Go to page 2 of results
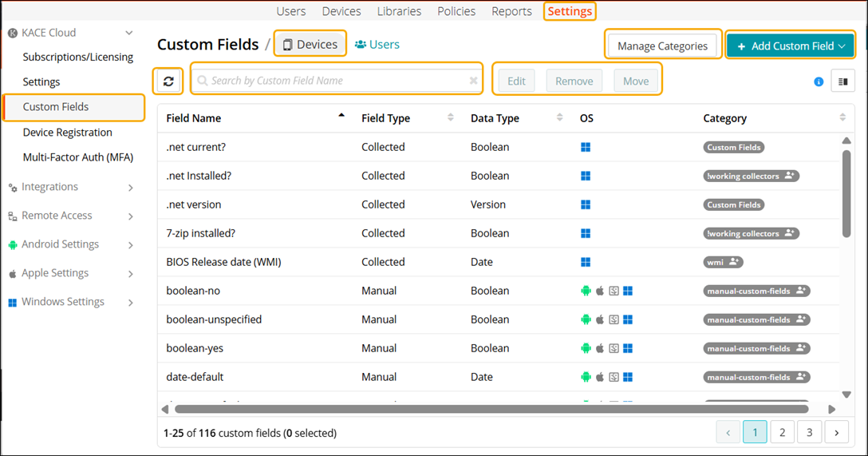 tap(782, 432)
